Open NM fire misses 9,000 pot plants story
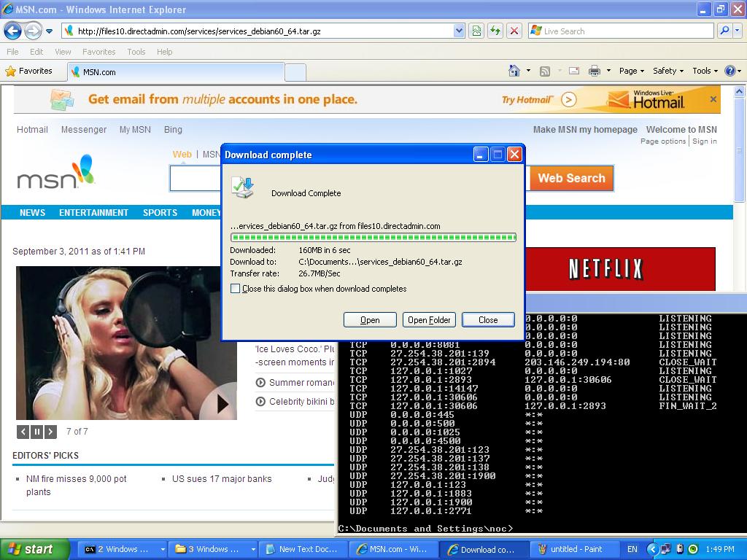This screenshot has height=560, width=747. (76, 485)
